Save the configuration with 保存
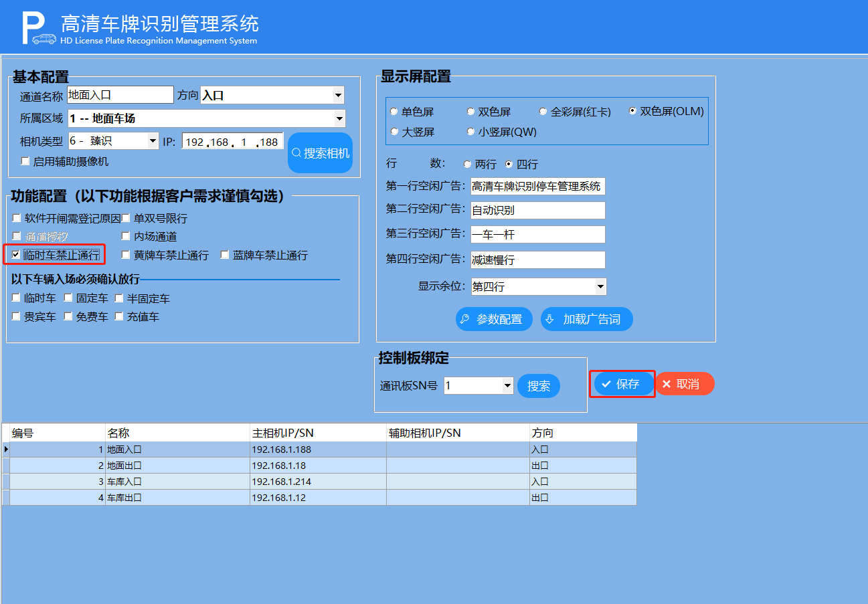Image resolution: width=868 pixels, height=604 pixels. pyautogui.click(x=624, y=384)
